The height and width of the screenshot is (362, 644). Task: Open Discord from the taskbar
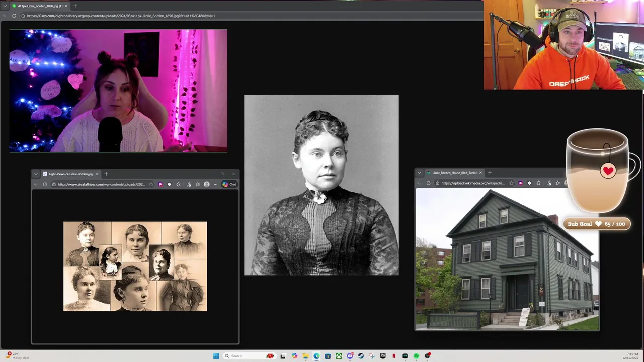click(350, 356)
